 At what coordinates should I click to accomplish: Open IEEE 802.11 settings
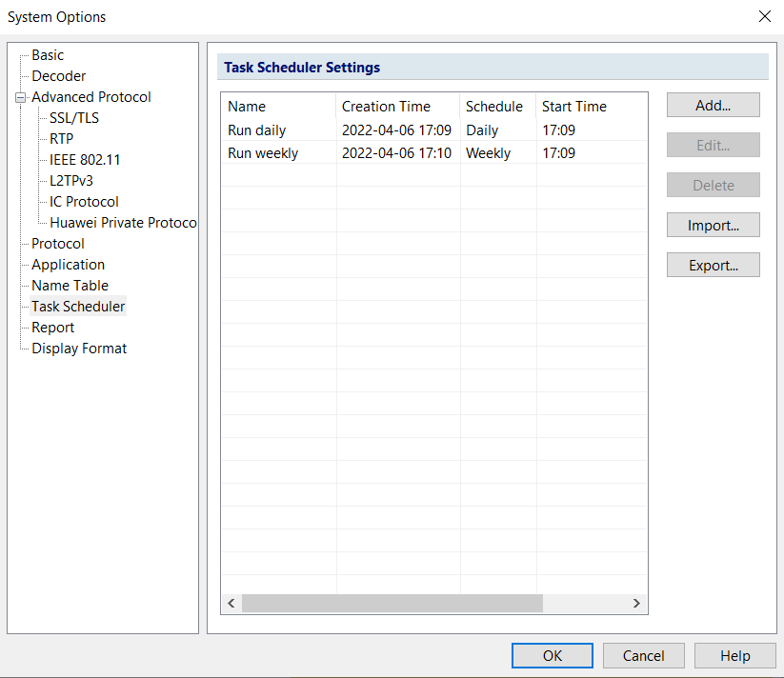[x=85, y=160]
